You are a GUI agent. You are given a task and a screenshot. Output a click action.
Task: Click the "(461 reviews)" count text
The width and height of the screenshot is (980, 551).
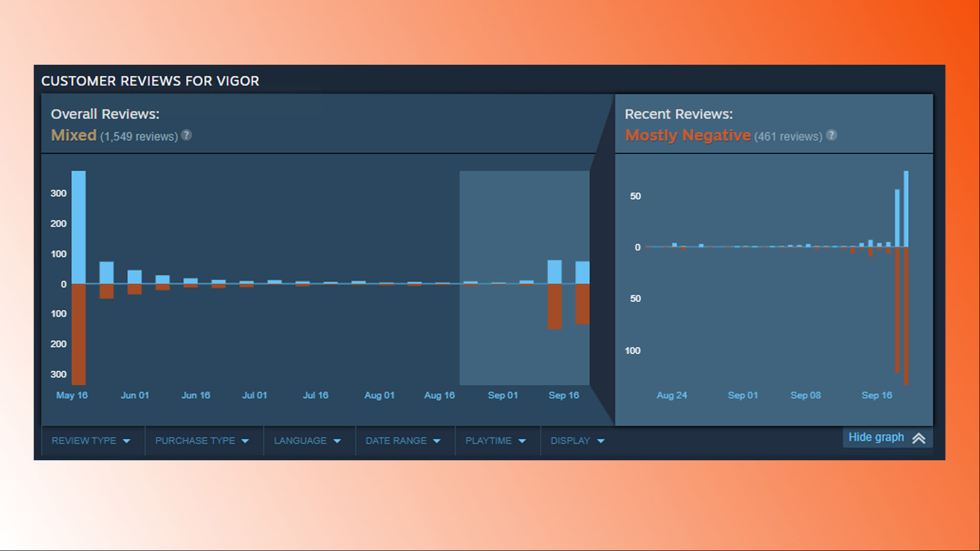point(788,137)
